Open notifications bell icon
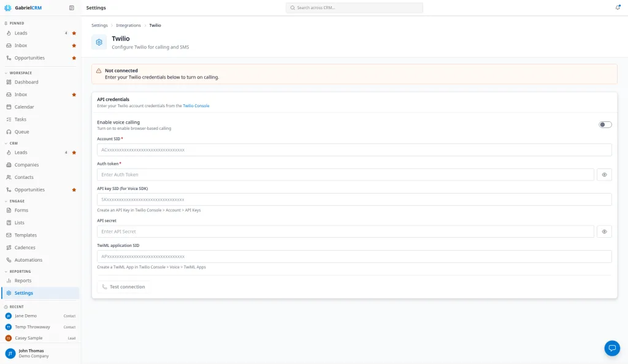The width and height of the screenshot is (628, 364). click(618, 7)
